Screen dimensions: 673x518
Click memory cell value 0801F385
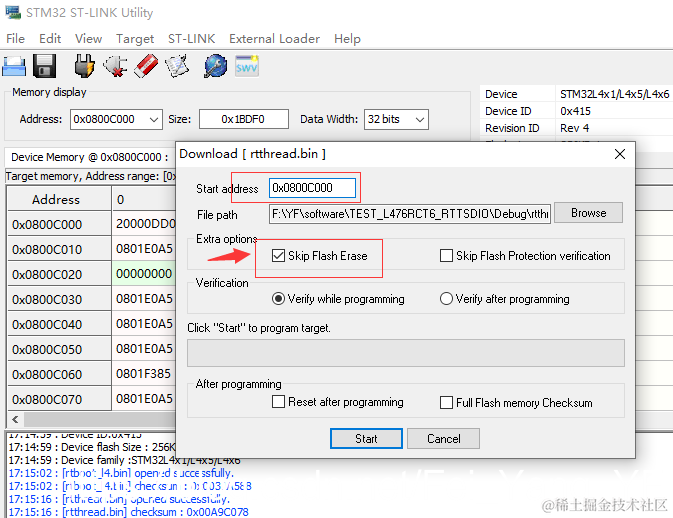144,373
